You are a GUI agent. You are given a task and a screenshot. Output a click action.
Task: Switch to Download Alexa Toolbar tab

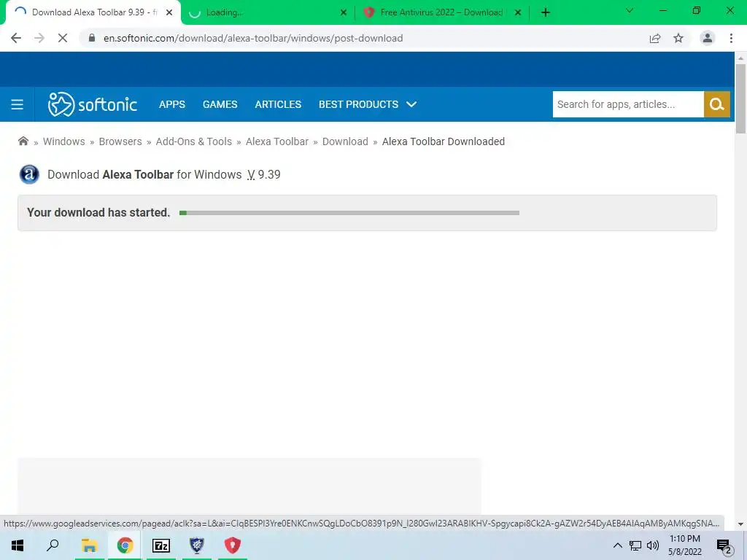point(93,12)
